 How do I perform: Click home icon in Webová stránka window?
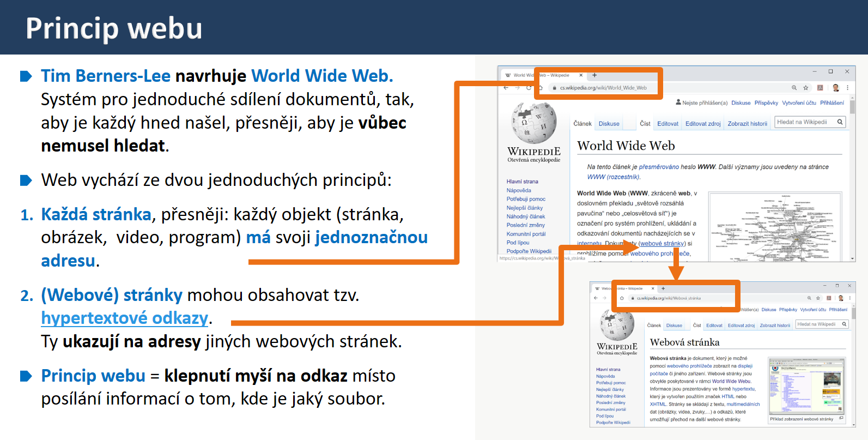point(622,298)
